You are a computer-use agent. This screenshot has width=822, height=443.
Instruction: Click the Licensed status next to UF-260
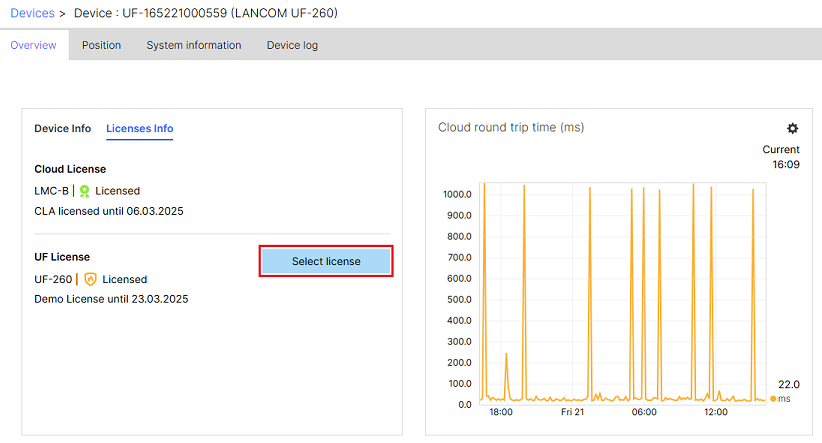pos(125,279)
